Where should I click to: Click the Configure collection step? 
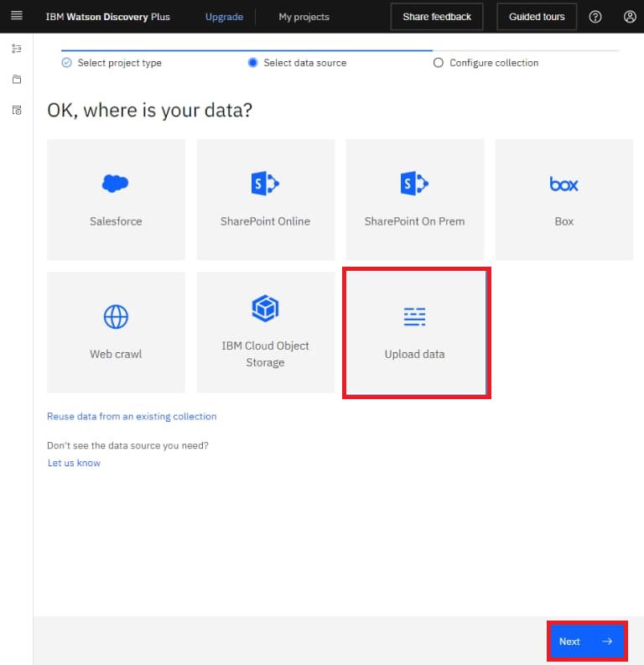point(493,63)
